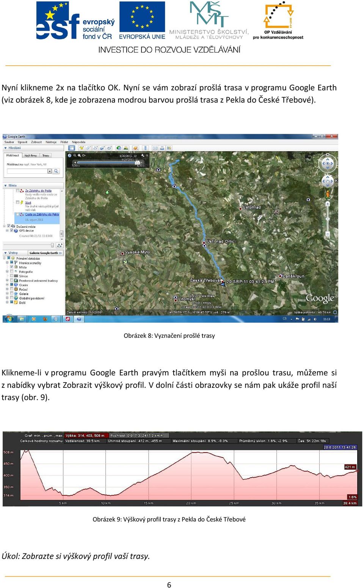The height and width of the screenshot is (588, 364).
Task: Click the Places panel tour play icon
Action: [x=60, y=245]
